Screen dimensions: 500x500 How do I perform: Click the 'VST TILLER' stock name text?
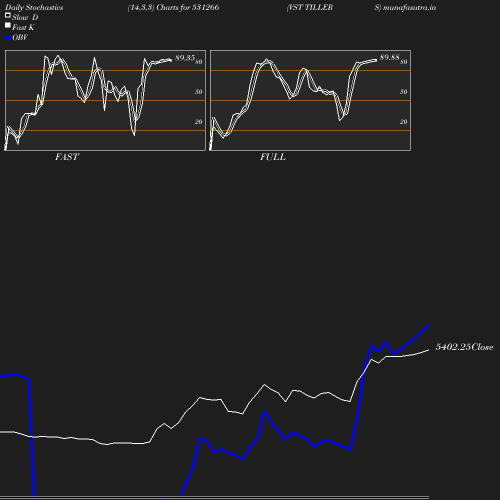coord(310,7)
